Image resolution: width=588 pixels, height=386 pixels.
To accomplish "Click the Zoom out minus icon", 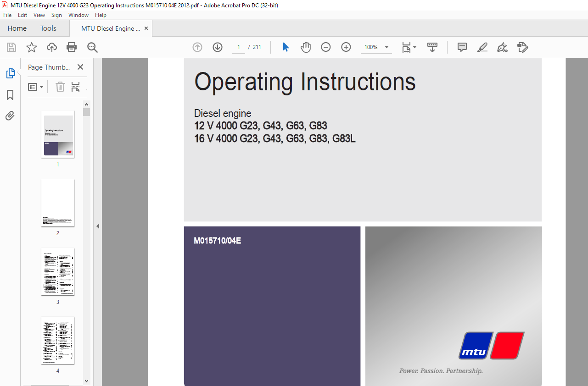I will [326, 47].
